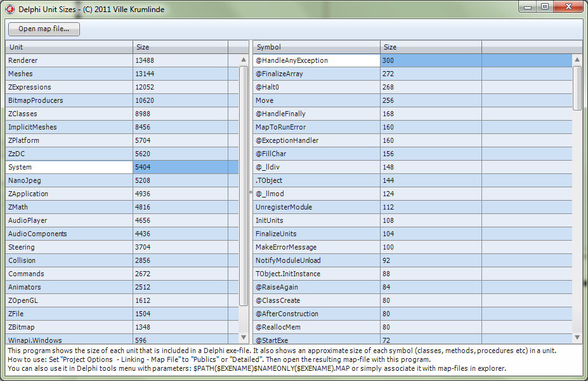Minimize the Delphi Unit Sizes window
The image size is (588, 381).
pyautogui.click(x=528, y=7)
